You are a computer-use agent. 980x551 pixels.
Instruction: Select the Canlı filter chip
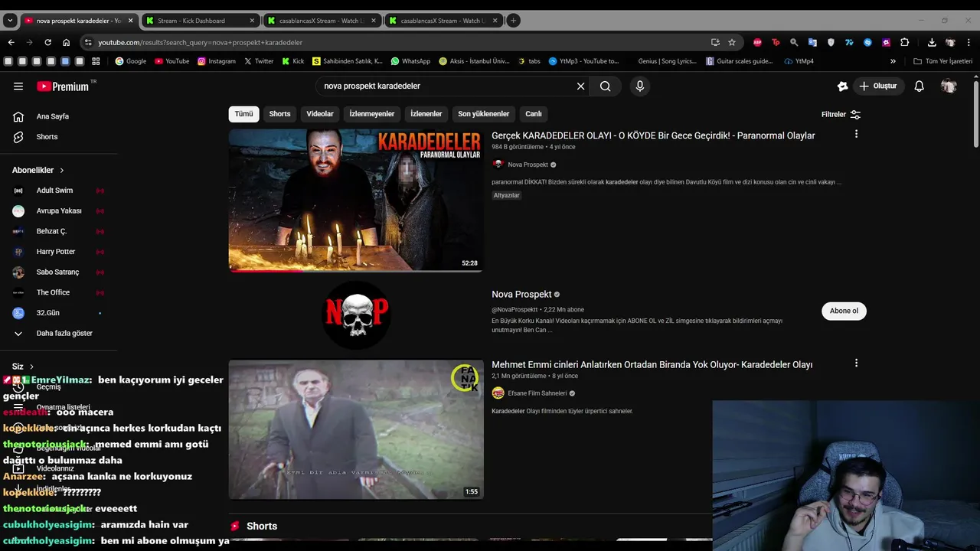click(534, 114)
